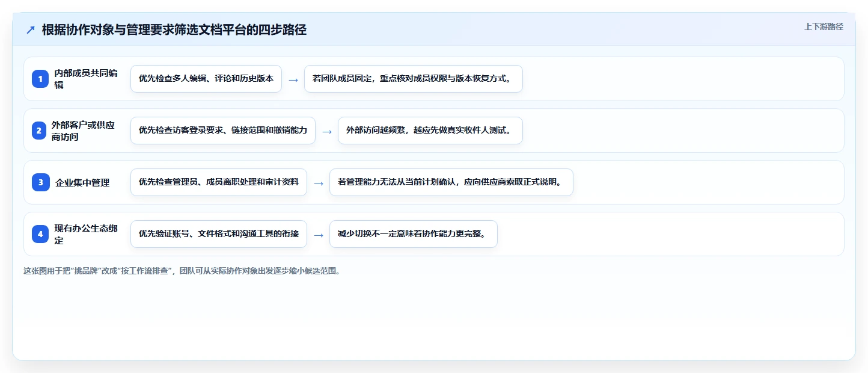Click the step 3 number badge
Viewport: 868px width, 373px height.
coord(40,182)
